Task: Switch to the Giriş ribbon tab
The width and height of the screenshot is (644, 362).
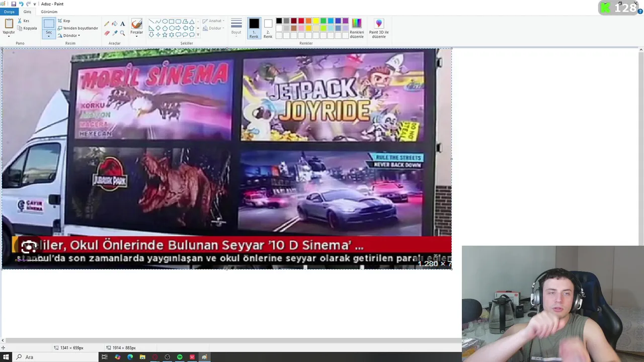Action: pos(27,12)
